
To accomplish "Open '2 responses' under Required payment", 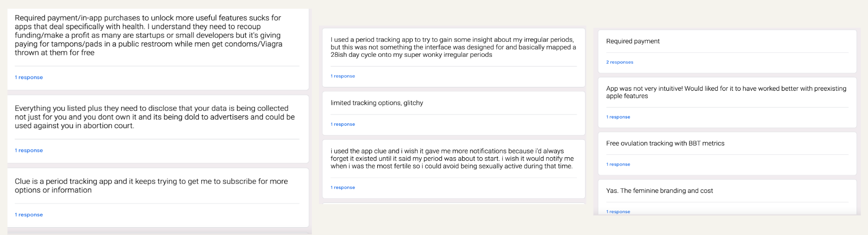I will (x=620, y=62).
